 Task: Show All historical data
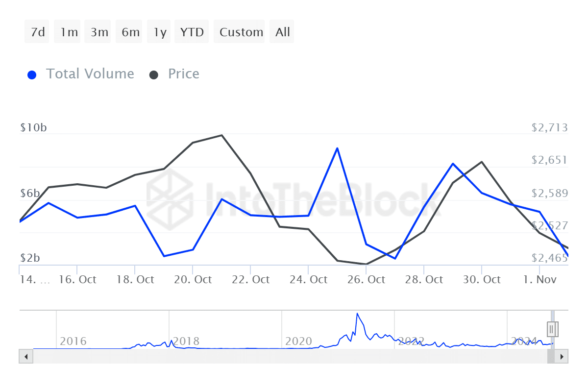coord(283,32)
